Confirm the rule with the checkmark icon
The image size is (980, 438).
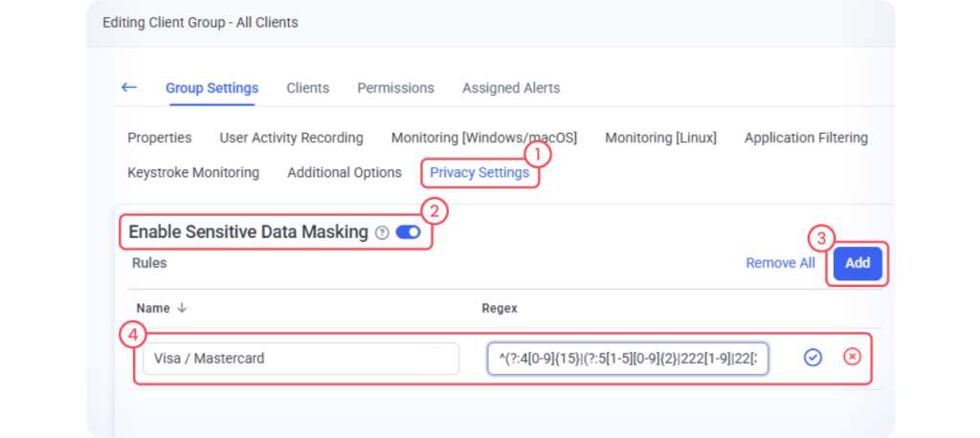(813, 358)
